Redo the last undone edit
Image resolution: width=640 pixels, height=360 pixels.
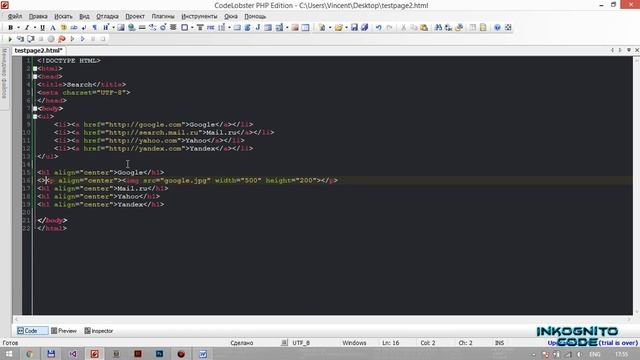point(389,27)
